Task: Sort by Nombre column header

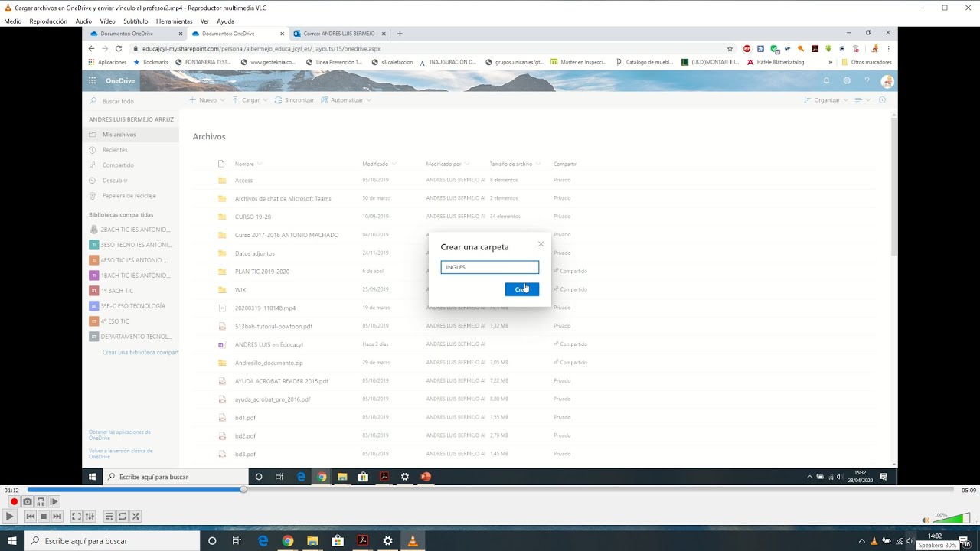Action: coord(244,165)
